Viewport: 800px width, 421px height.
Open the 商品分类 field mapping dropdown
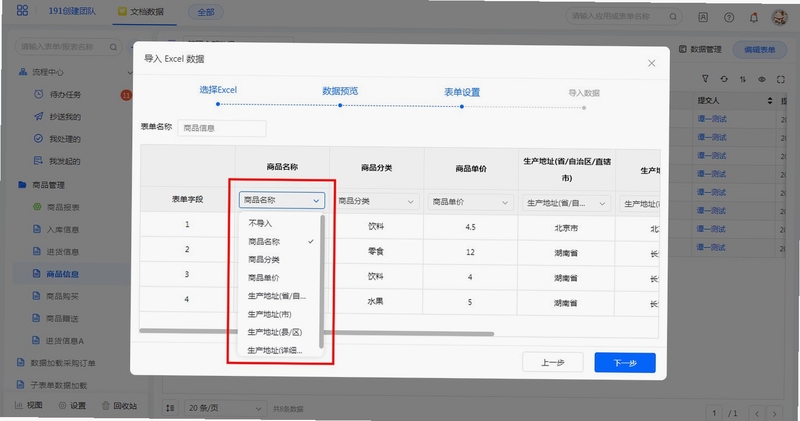[x=377, y=202]
